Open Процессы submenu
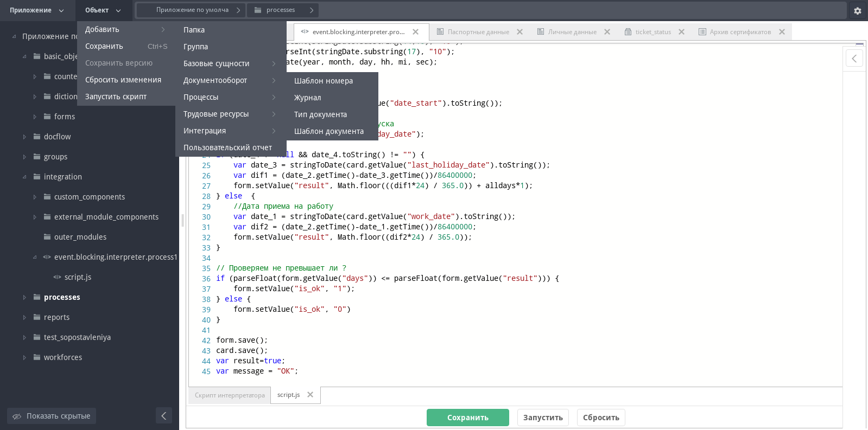This screenshot has width=868, height=430. click(231, 97)
